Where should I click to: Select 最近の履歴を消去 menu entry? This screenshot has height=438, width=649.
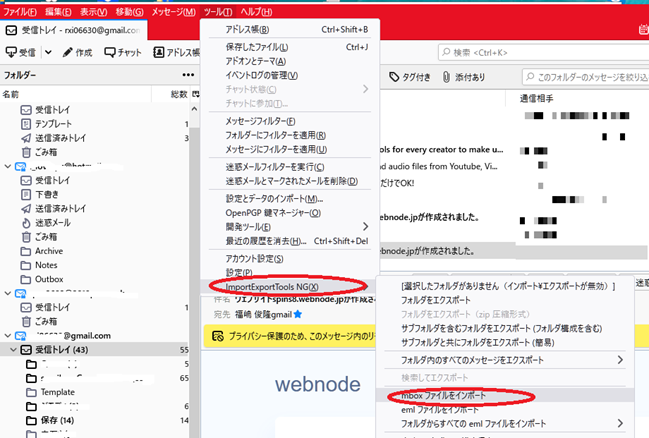point(290,241)
